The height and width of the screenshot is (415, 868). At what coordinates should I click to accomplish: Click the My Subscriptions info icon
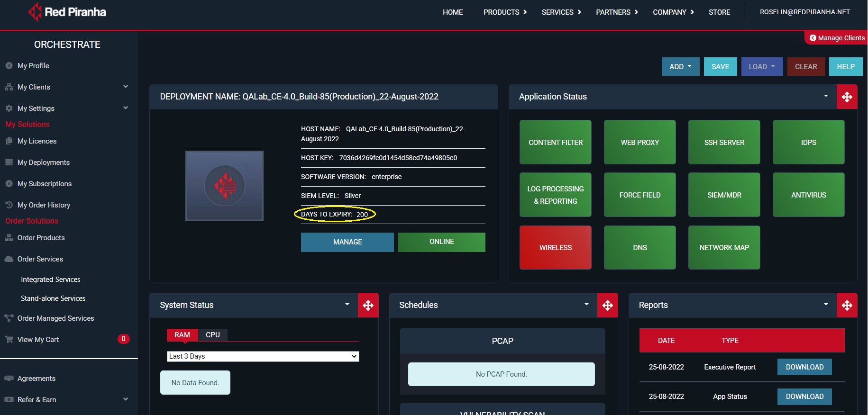(x=9, y=184)
